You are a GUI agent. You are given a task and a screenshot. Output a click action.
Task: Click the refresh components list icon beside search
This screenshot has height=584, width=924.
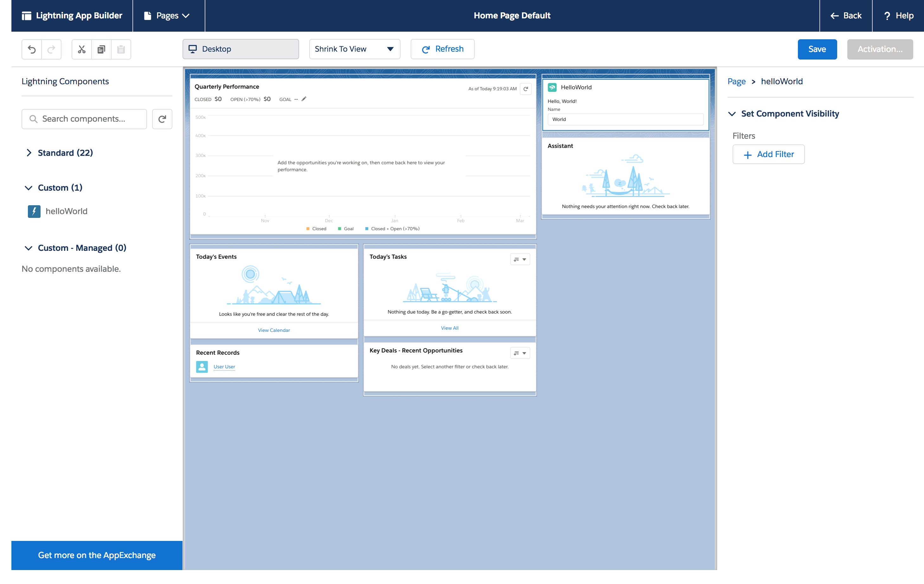click(162, 119)
